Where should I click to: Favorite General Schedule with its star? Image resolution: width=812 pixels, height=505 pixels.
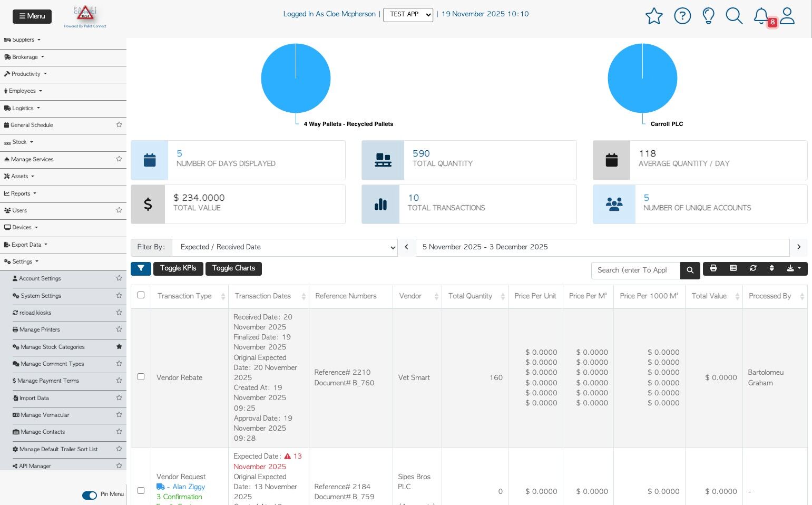click(119, 125)
